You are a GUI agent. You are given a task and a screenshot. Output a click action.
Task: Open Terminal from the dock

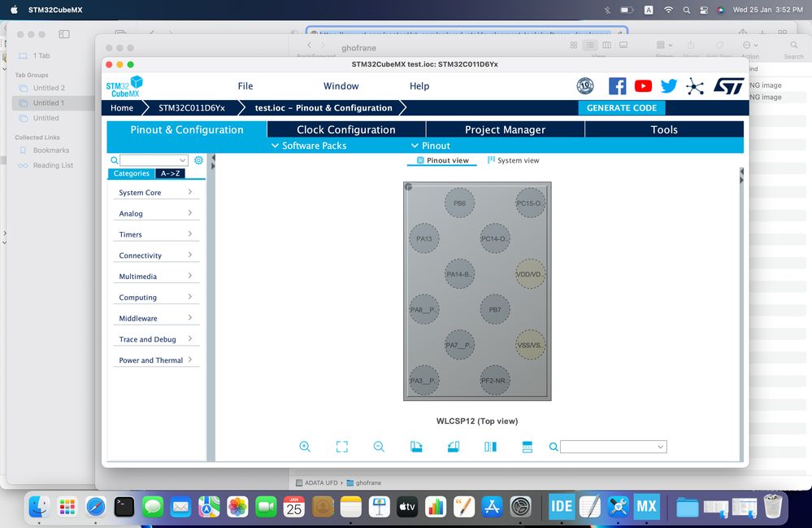coord(124,507)
